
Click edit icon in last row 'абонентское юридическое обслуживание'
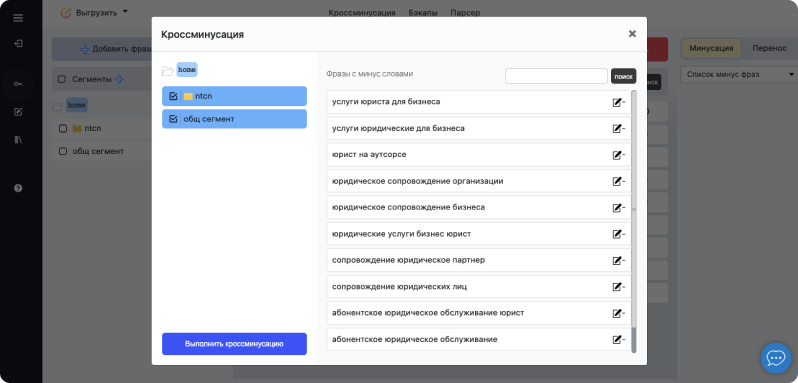(x=617, y=339)
